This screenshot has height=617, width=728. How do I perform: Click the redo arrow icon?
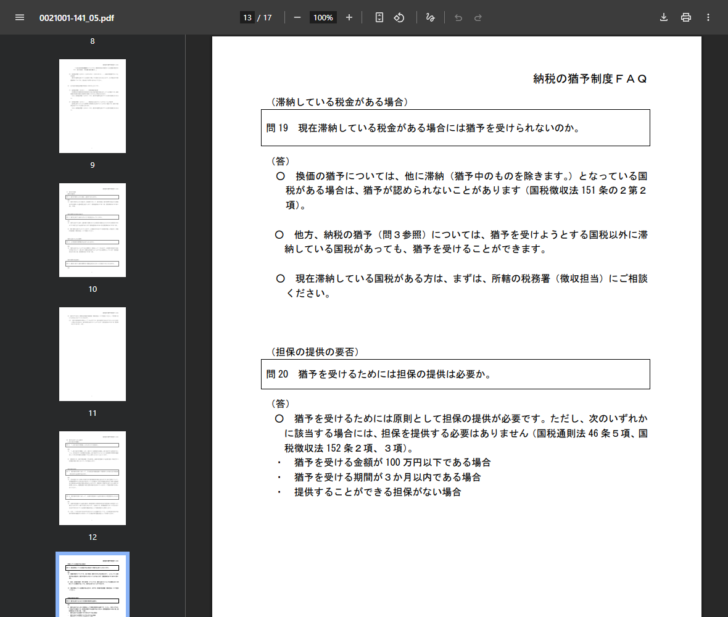tap(478, 18)
